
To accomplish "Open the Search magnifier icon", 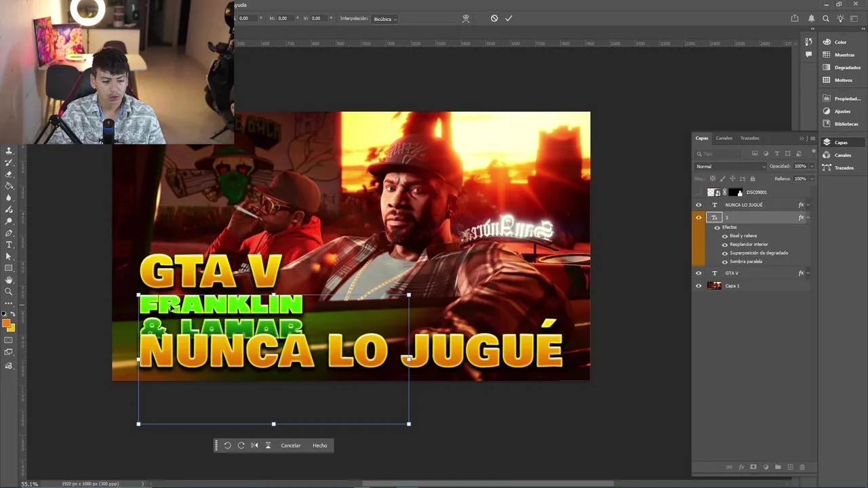I will pos(826,18).
